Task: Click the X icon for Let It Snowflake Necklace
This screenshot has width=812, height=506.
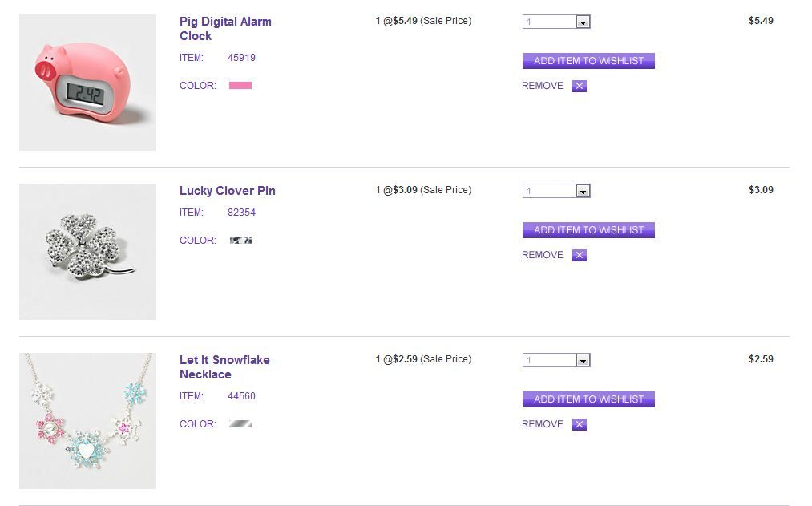Action: pos(580,424)
